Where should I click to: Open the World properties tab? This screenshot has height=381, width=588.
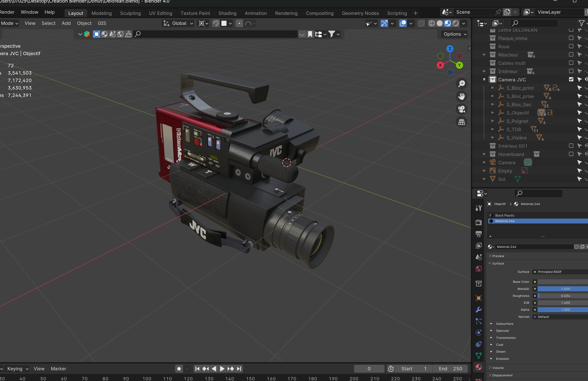[479, 269]
